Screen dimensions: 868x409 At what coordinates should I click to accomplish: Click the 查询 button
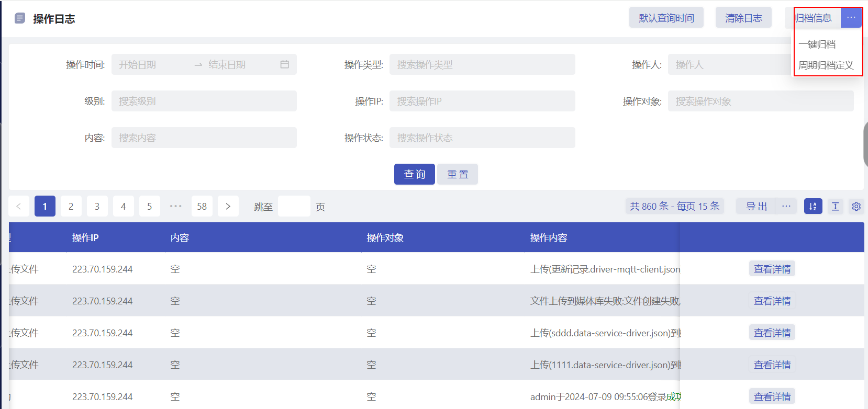[415, 174]
